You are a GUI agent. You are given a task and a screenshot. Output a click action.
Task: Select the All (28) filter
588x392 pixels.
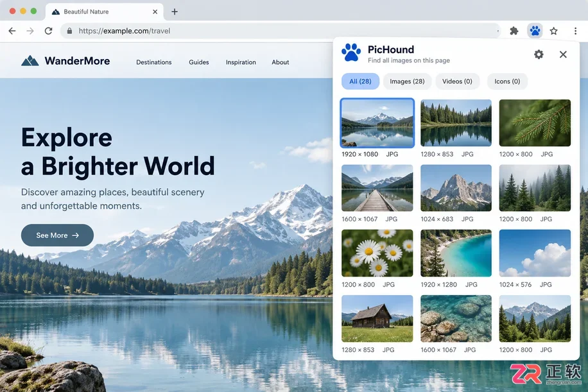[x=360, y=81]
